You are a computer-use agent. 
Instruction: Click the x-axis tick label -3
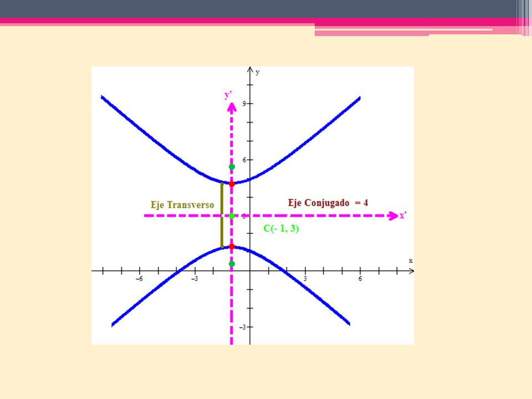click(195, 279)
